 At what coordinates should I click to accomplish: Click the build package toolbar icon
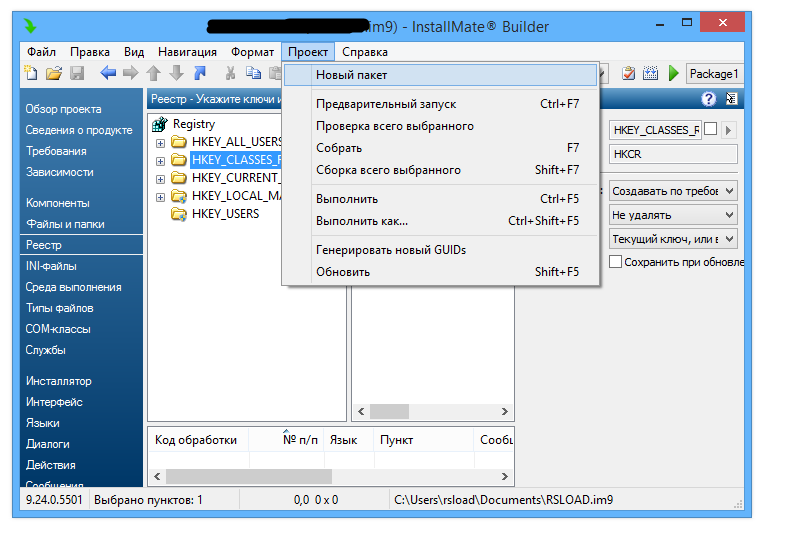(650, 74)
